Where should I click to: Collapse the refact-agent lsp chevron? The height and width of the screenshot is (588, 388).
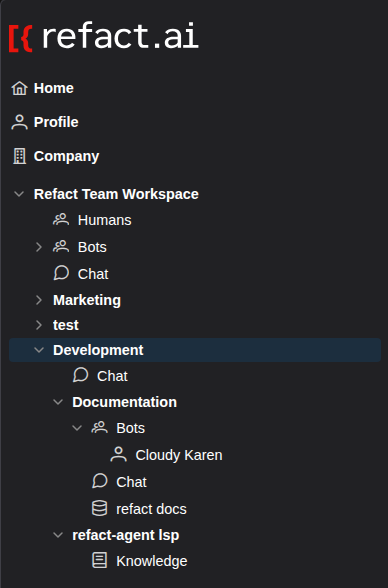click(x=58, y=535)
